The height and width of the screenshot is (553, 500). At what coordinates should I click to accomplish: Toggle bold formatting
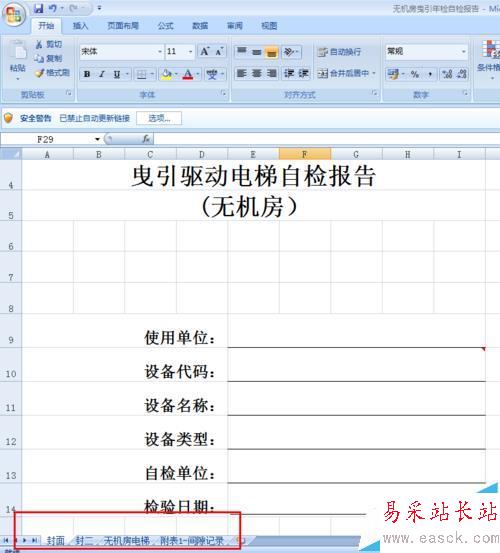pyautogui.click(x=87, y=74)
